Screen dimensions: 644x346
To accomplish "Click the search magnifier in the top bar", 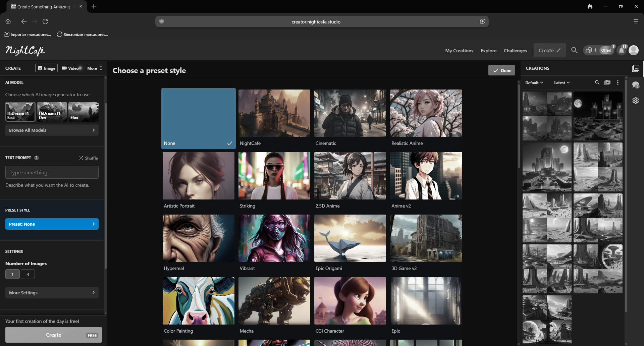I will pos(574,50).
